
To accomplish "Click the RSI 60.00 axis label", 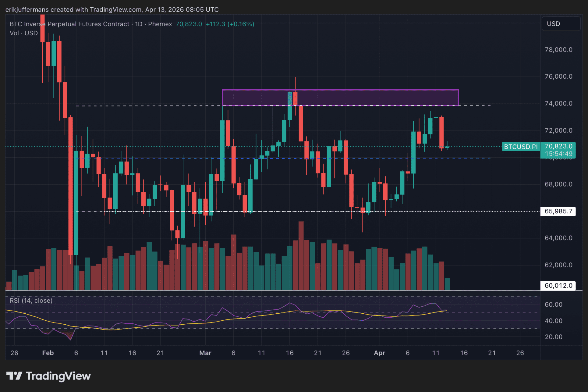I will click(x=553, y=305).
